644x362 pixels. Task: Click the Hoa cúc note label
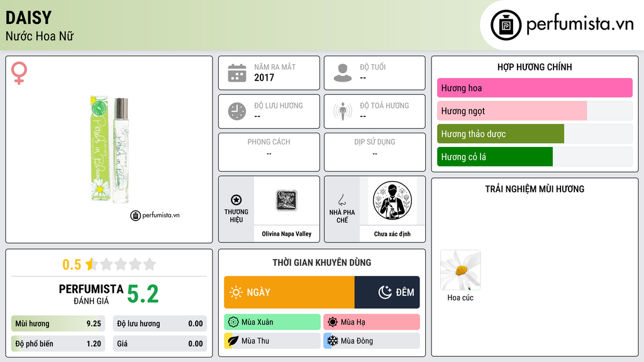[x=460, y=297]
